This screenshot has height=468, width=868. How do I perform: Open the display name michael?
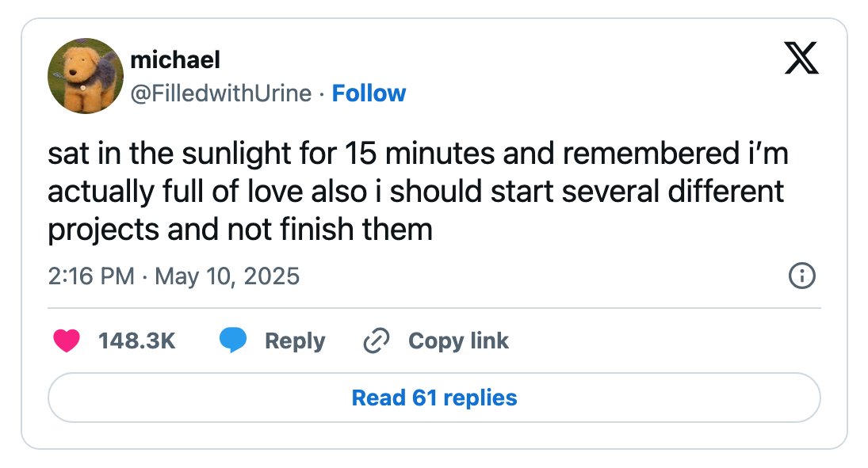(175, 59)
